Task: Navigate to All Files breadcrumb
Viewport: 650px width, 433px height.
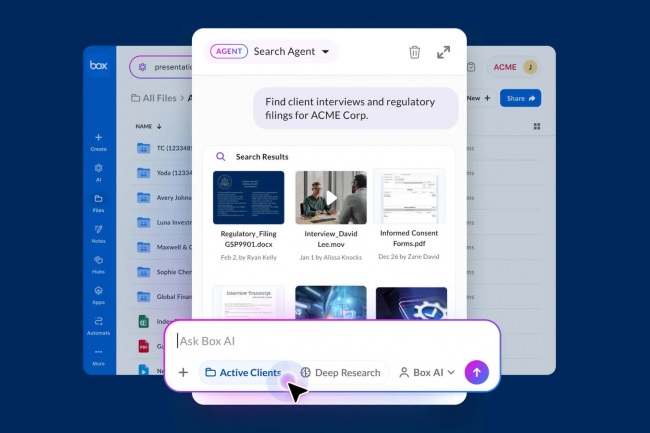Action: 154,98
